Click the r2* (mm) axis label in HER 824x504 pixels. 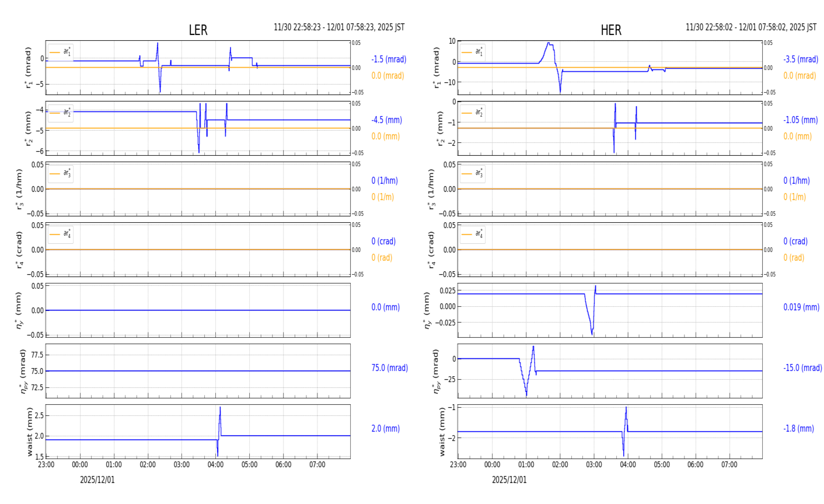click(x=441, y=128)
